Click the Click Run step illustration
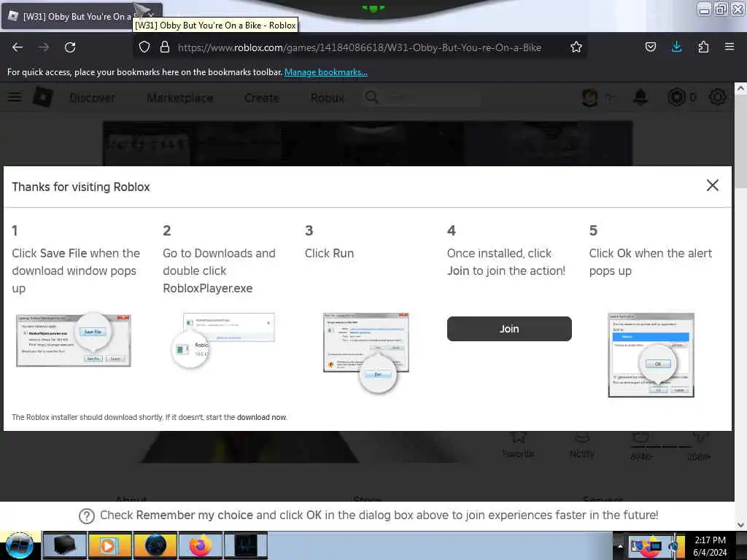The image size is (747, 560). tap(366, 352)
